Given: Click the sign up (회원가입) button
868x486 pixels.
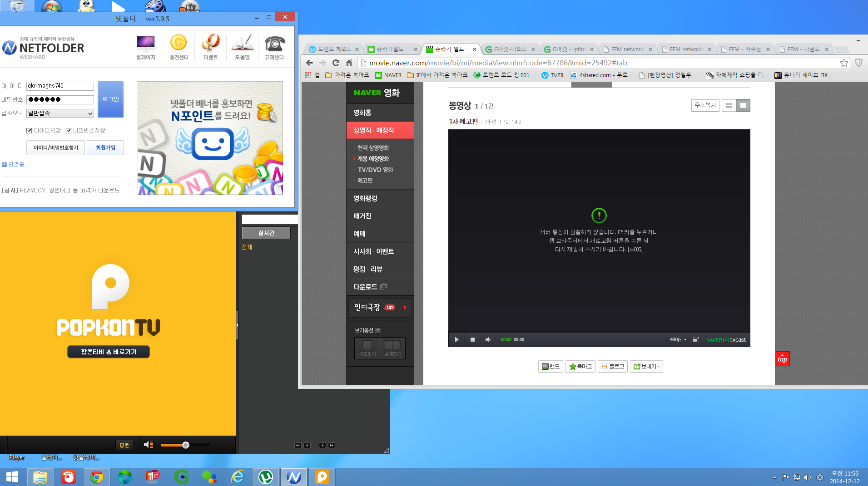Looking at the screenshot, I should [x=105, y=148].
